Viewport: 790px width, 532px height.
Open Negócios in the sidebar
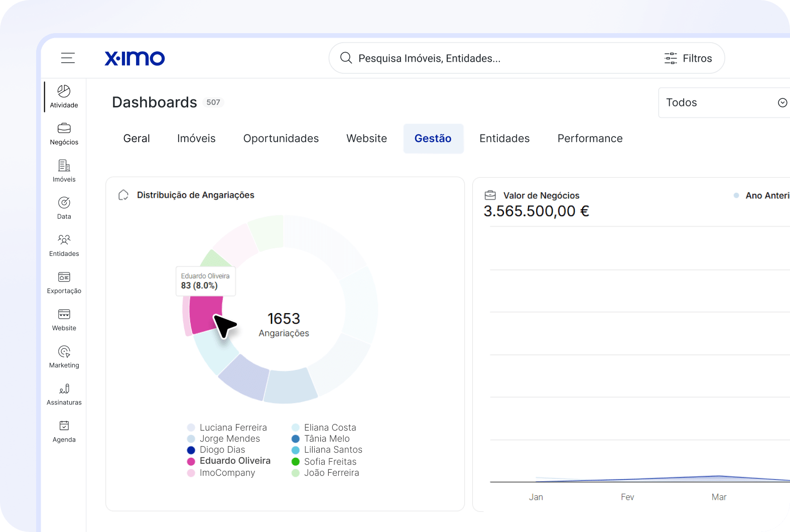[64, 134]
